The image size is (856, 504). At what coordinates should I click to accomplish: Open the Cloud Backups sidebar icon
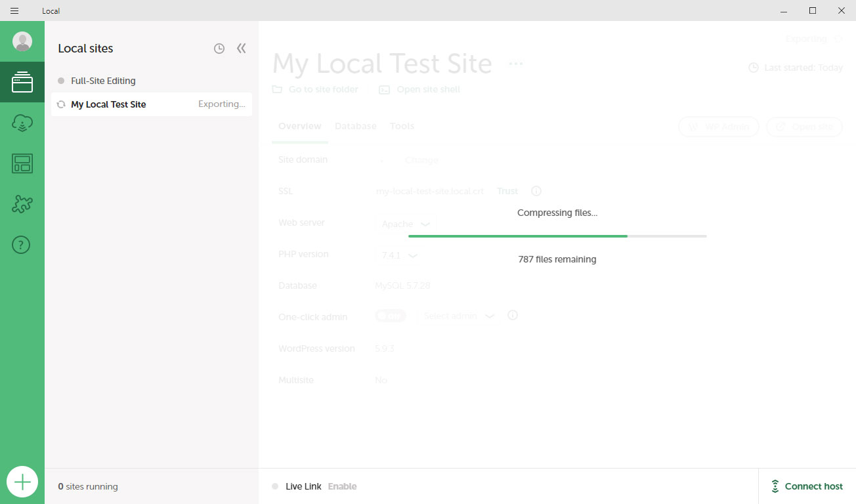pyautogui.click(x=22, y=123)
